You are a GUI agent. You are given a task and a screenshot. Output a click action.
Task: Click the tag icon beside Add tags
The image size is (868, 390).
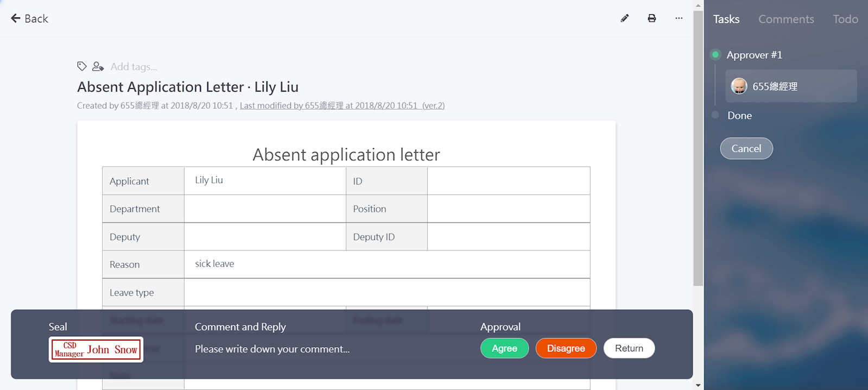pyautogui.click(x=82, y=66)
